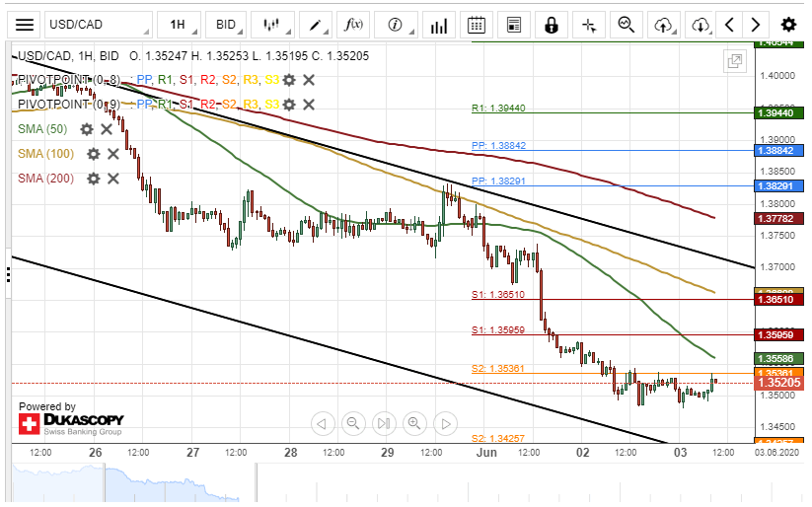The width and height of the screenshot is (812, 507).
Task: Click the S2: 1.35361 line label
Action: tap(497, 369)
